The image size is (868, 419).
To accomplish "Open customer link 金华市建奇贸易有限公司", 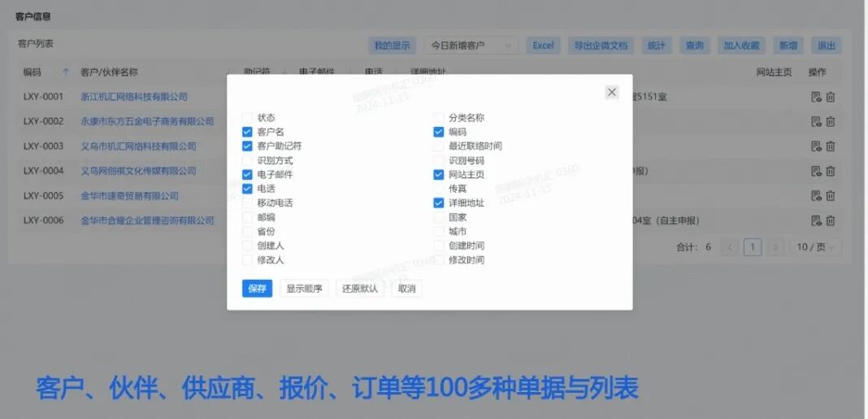I will tap(129, 195).
